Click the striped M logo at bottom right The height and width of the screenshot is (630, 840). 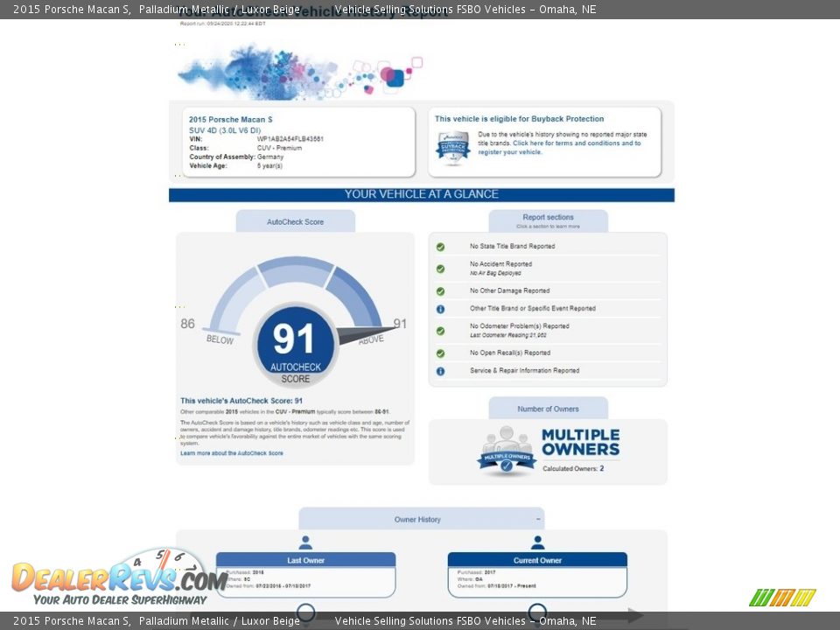tap(781, 598)
